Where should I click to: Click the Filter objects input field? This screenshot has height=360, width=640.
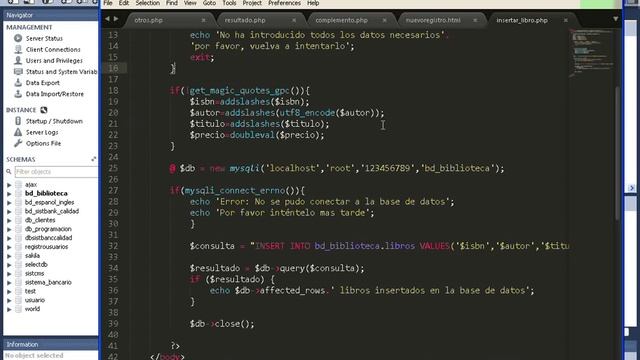(x=56, y=172)
